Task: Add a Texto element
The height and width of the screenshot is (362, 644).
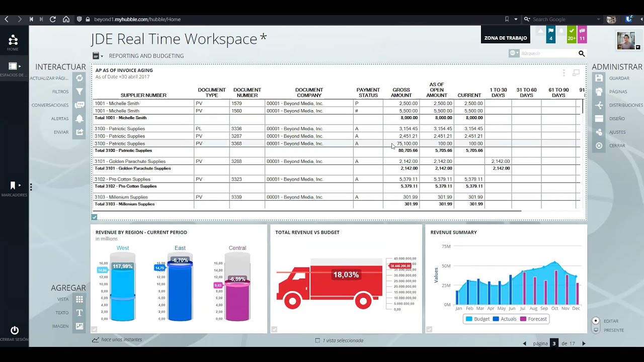Action: (79, 313)
